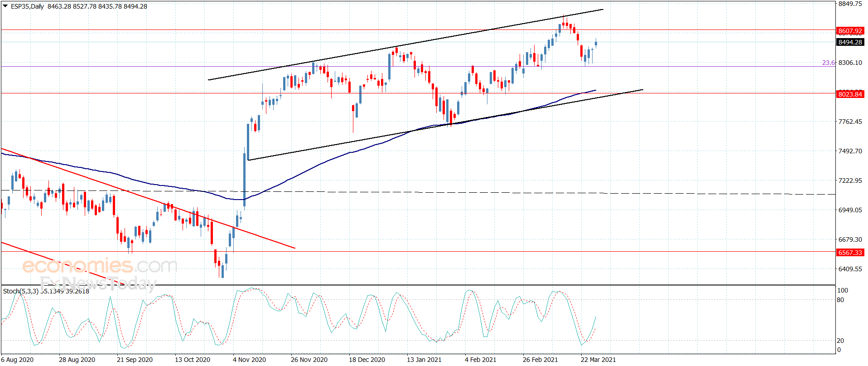Click the 18 Dec 2020 date label
The image size is (868, 366).
tap(367, 360)
